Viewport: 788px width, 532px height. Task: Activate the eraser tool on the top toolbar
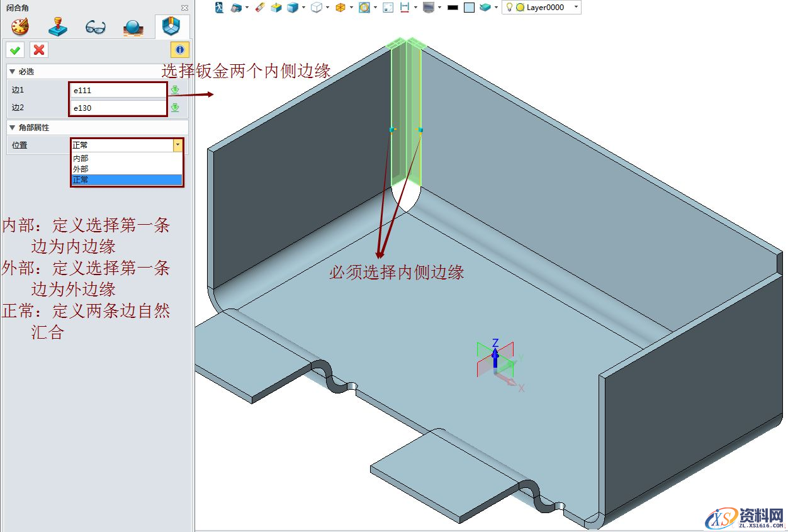259,8
